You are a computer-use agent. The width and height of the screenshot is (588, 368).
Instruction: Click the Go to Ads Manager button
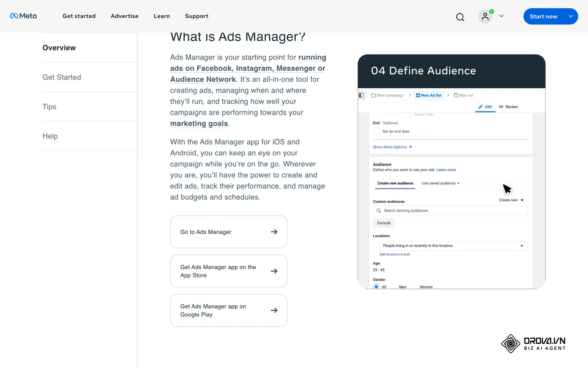[x=229, y=232]
